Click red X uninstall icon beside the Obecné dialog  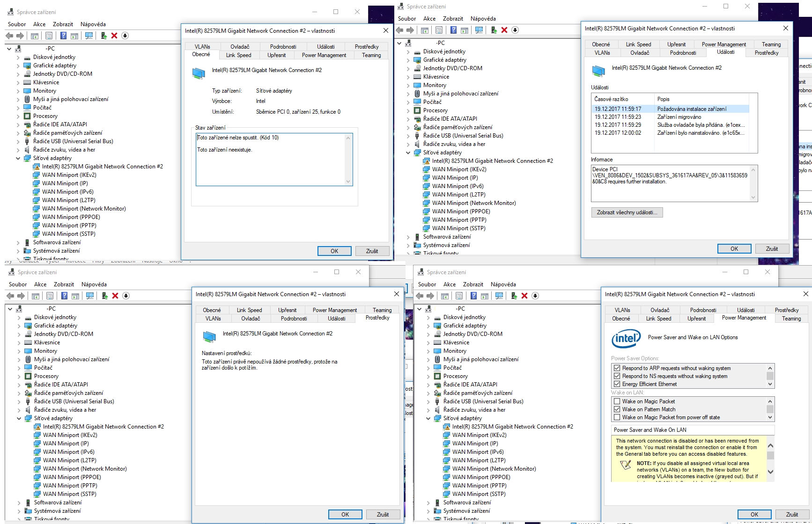pyautogui.click(x=114, y=36)
